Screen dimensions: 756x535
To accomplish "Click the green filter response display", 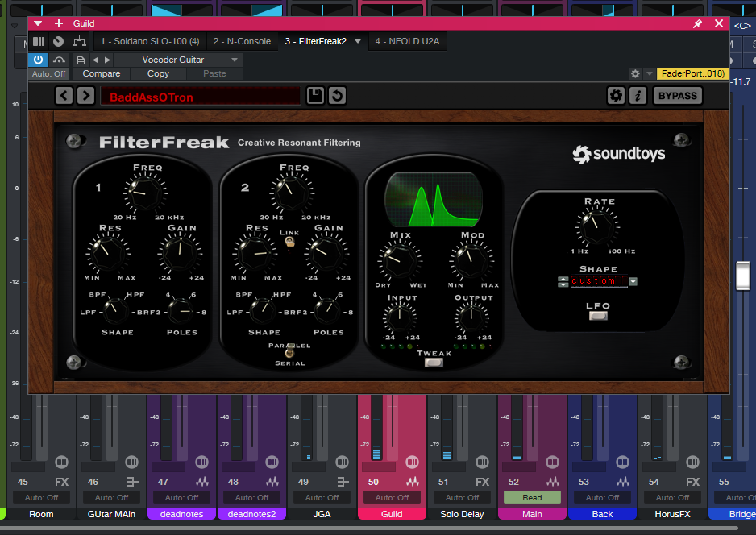I will click(433, 199).
